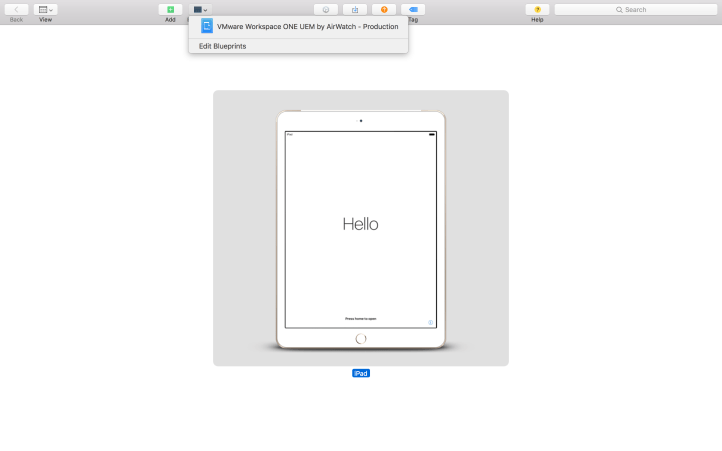Image resolution: width=722 pixels, height=451 pixels.
Task: Select VMware Workspace ONE UEM blueprint
Action: pos(298,27)
